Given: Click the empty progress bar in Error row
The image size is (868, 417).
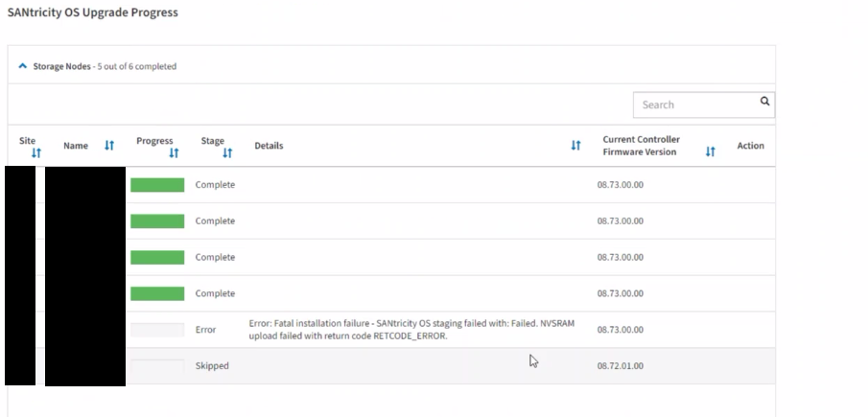Looking at the screenshot, I should click(157, 330).
